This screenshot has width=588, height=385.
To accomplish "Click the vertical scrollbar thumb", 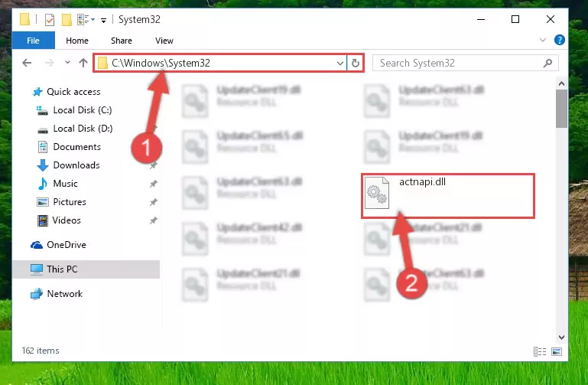I will pos(561,109).
